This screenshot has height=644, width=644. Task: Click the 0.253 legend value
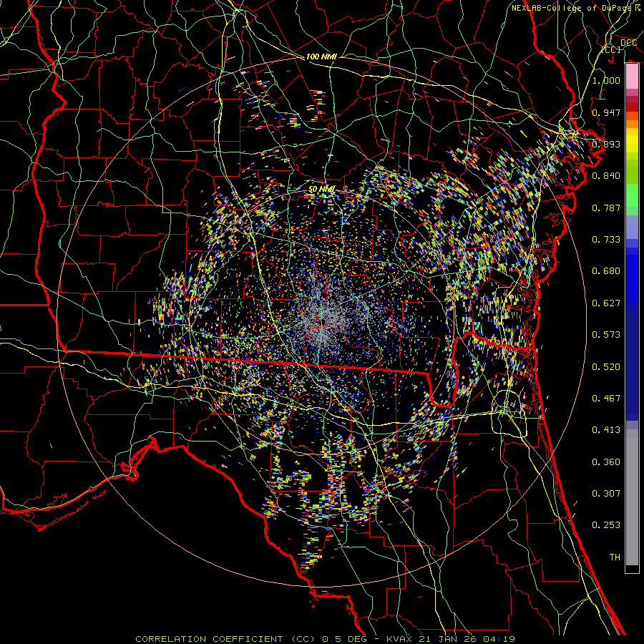click(606, 525)
